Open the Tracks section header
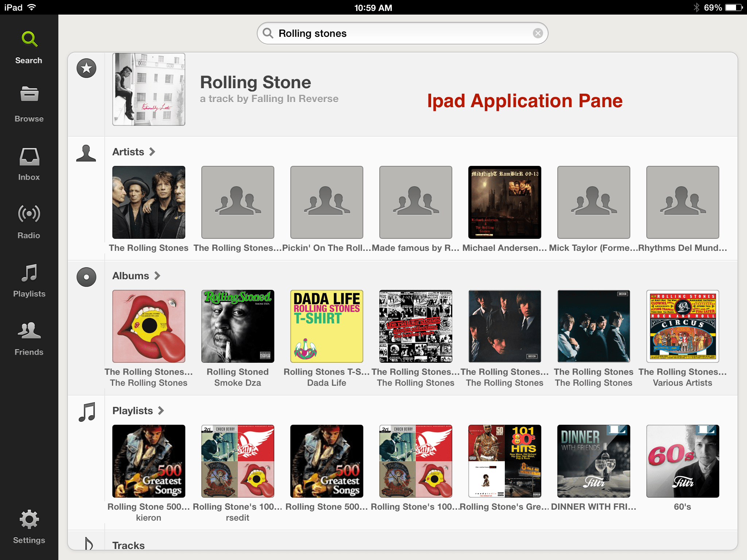747x560 pixels. (128, 545)
